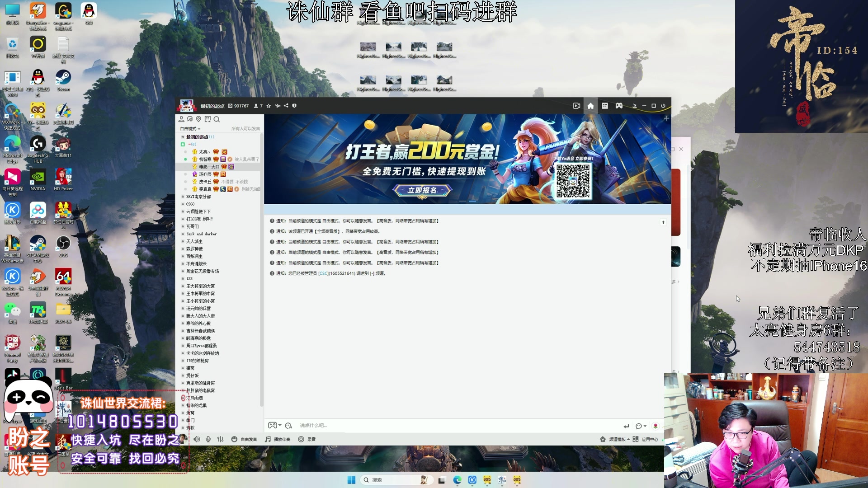
Task: Open the dark and darker sub-channel
Action: [x=202, y=234]
